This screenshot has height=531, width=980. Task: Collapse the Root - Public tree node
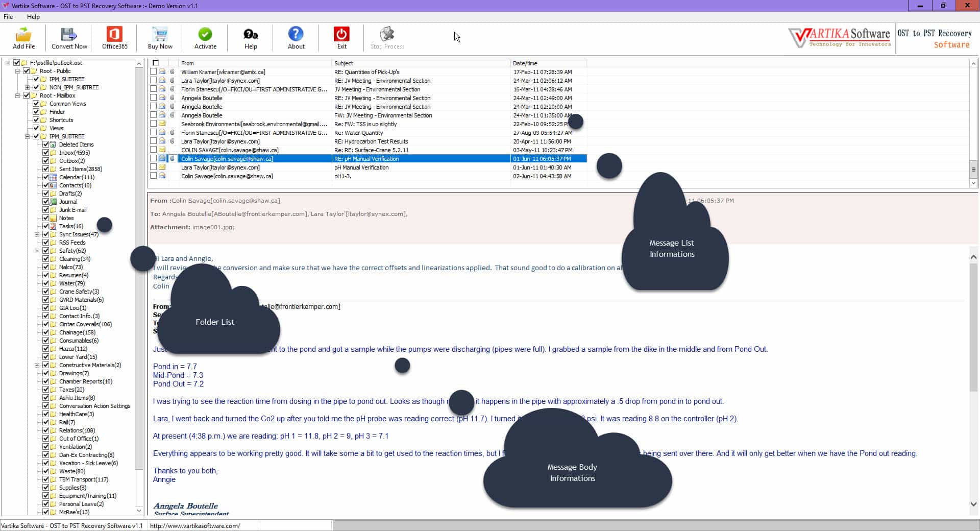coord(17,71)
